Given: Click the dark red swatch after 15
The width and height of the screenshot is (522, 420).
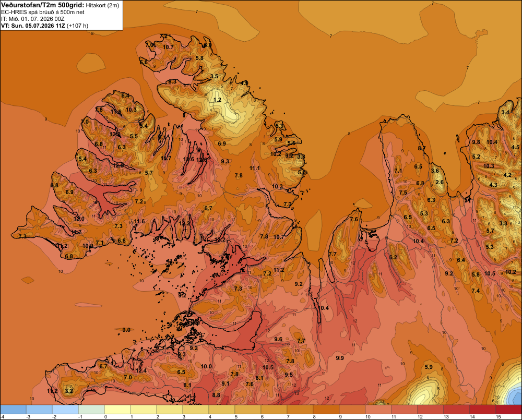Looking at the screenshot, I should point(509,410).
